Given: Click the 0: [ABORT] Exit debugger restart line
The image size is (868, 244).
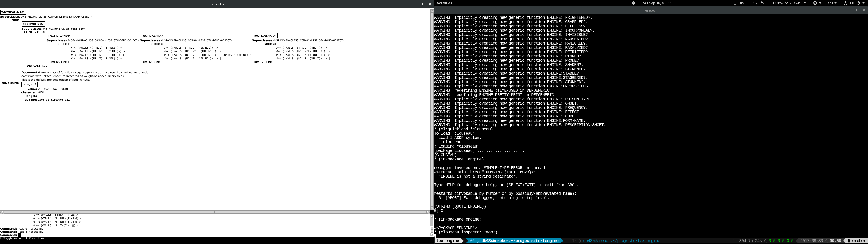Looking at the screenshot, I should coord(494,198).
